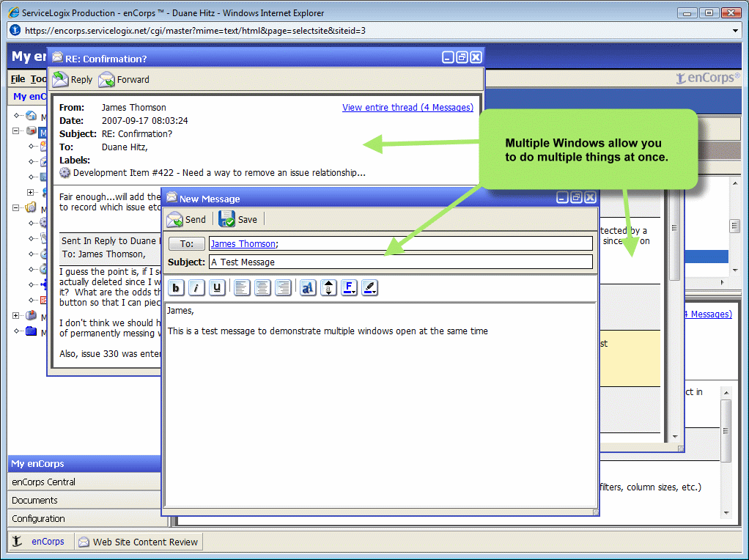Expand the plus node under the mailbox branch
This screenshot has width=749, height=560.
coord(31,192)
